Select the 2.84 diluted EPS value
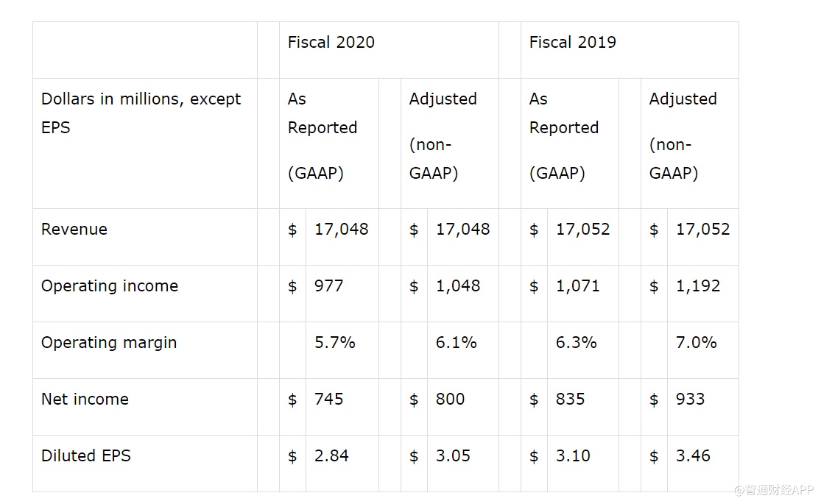This screenshot has width=821, height=504. pyautogui.click(x=331, y=456)
